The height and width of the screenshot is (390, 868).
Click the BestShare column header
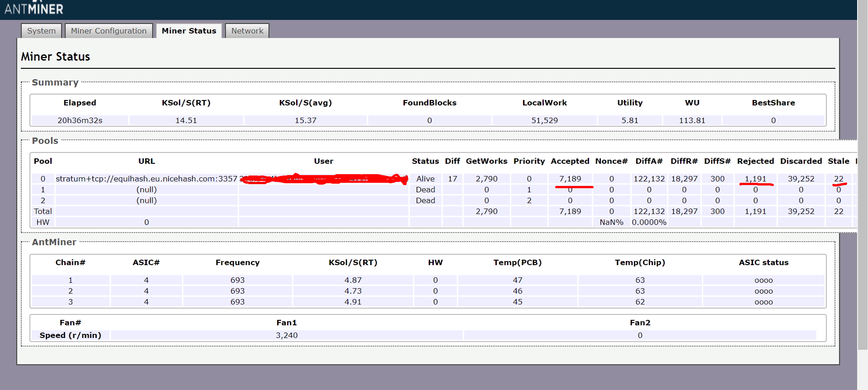point(773,103)
